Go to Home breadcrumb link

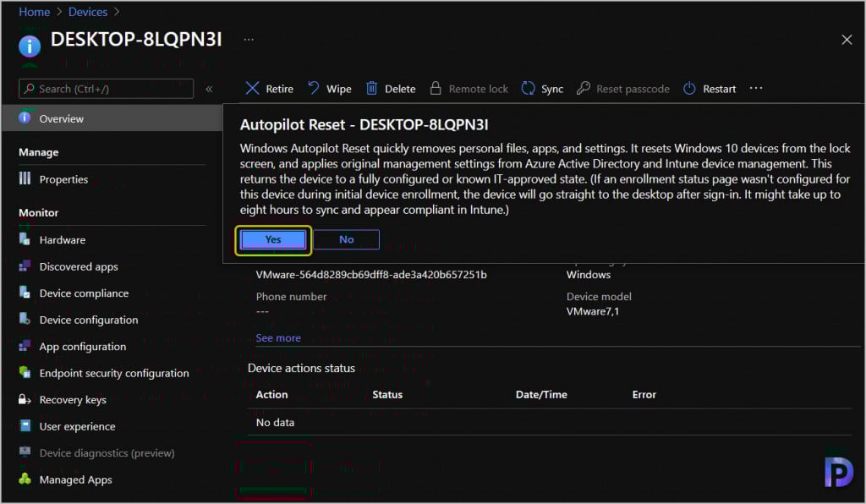tap(34, 12)
